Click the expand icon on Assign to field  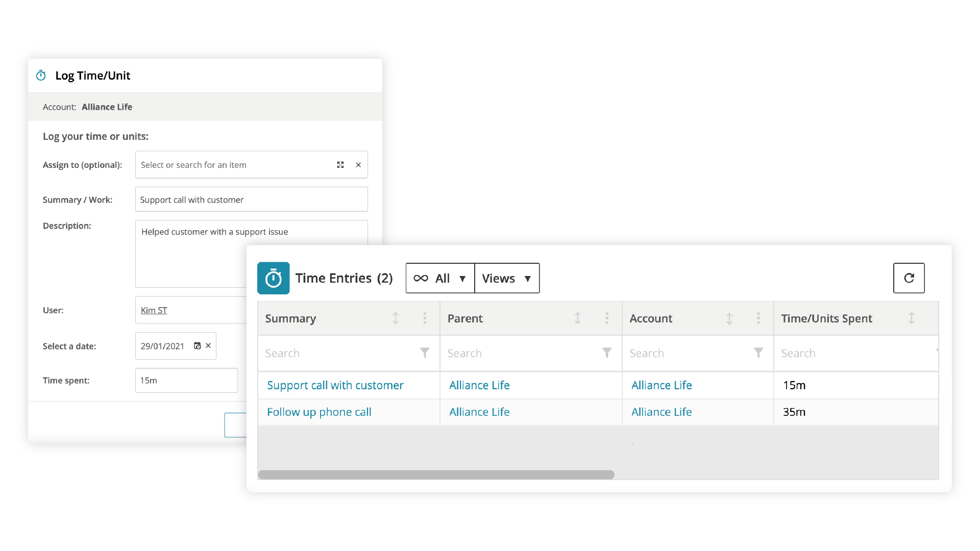pos(340,165)
